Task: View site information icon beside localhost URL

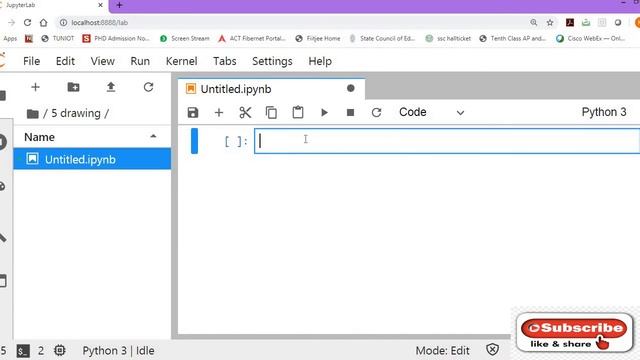Action: [63, 22]
